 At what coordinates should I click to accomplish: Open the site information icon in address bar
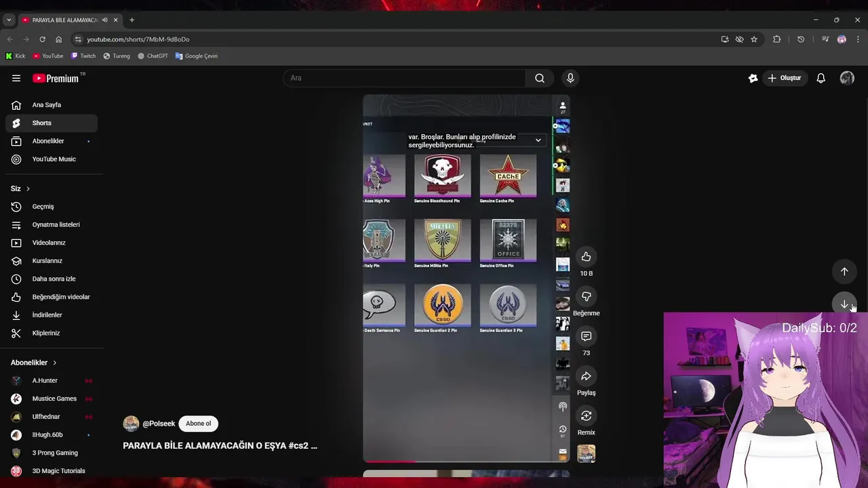[x=78, y=39]
